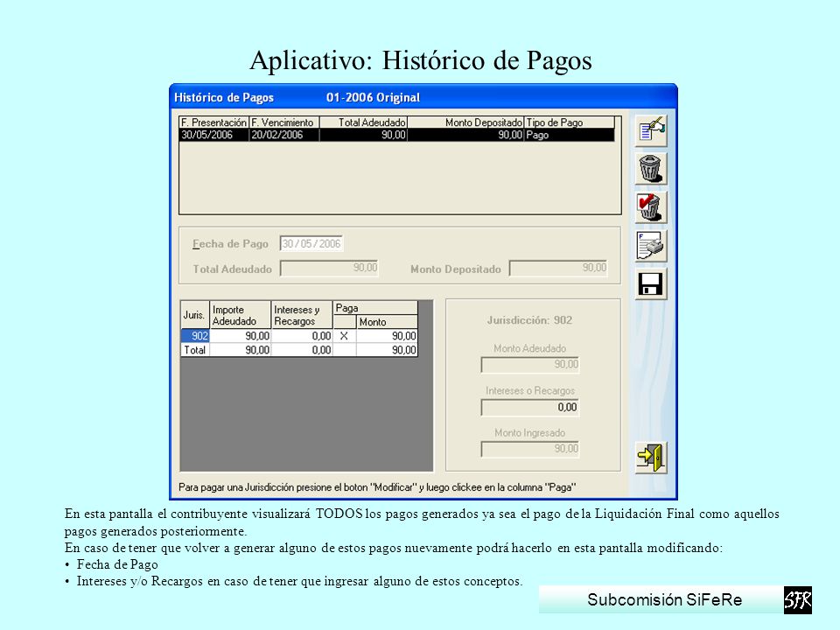Click the Total row label in grid
Viewport: 840px width, 630px height.
point(195,350)
